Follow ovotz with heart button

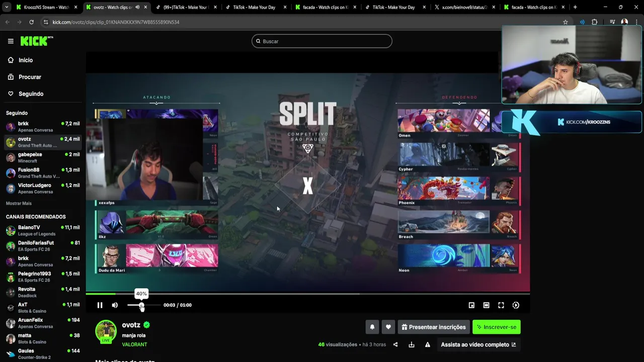point(388,327)
